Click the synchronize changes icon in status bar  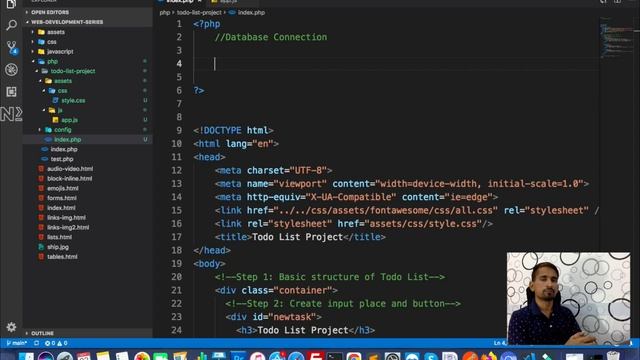tap(36, 343)
